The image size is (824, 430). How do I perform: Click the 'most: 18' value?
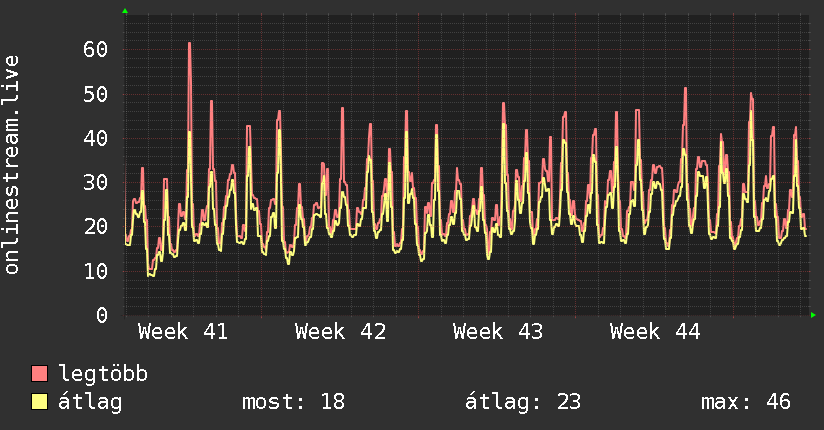[293, 402]
